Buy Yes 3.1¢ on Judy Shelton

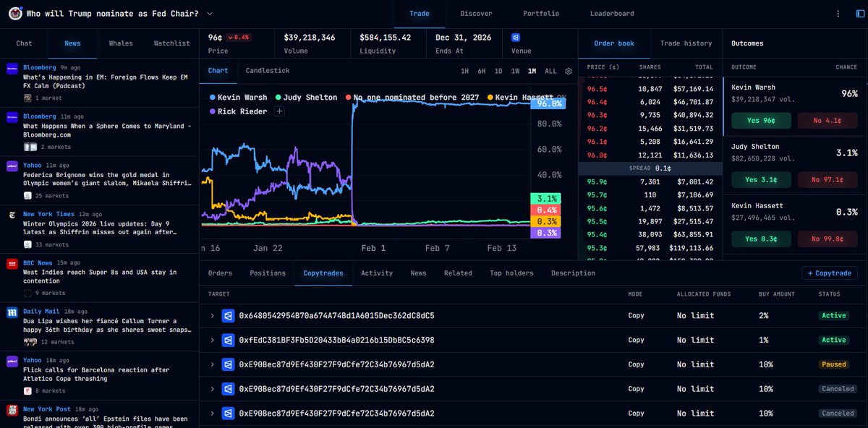(761, 179)
